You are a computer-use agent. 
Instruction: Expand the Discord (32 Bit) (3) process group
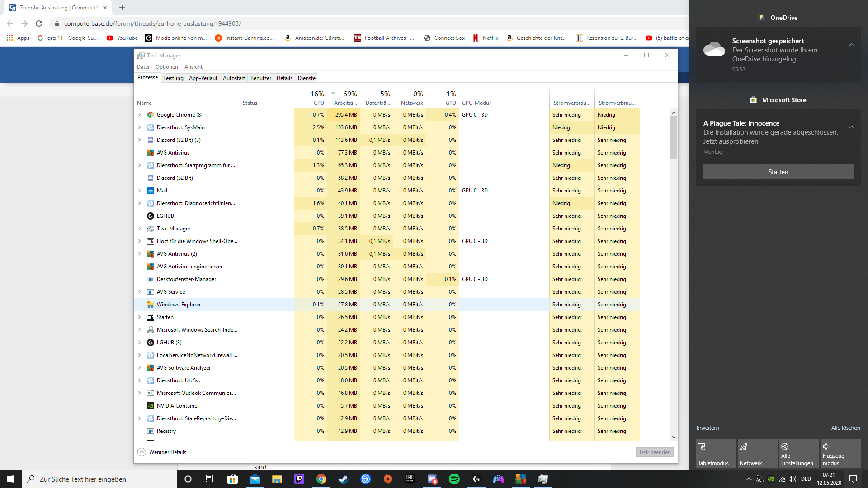[x=140, y=140]
